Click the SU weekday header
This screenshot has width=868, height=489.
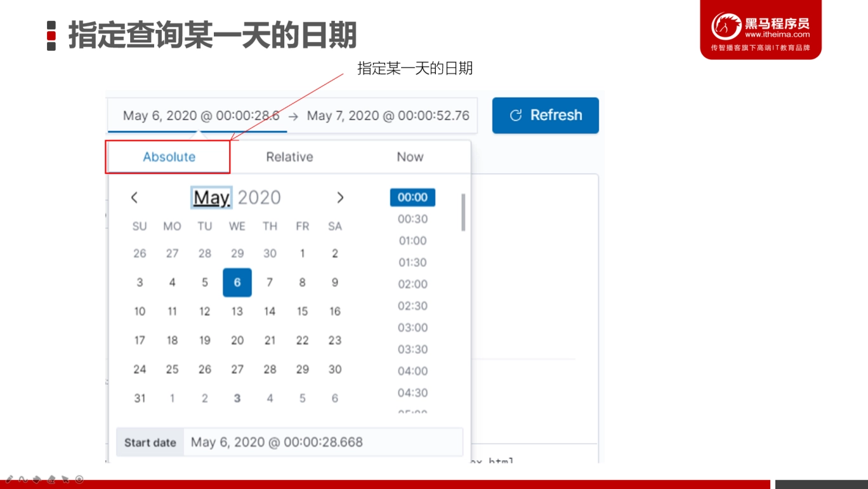140,226
